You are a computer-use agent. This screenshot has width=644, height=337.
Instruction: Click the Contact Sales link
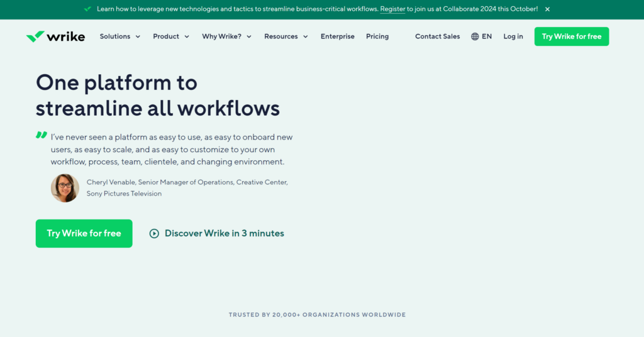click(x=438, y=36)
